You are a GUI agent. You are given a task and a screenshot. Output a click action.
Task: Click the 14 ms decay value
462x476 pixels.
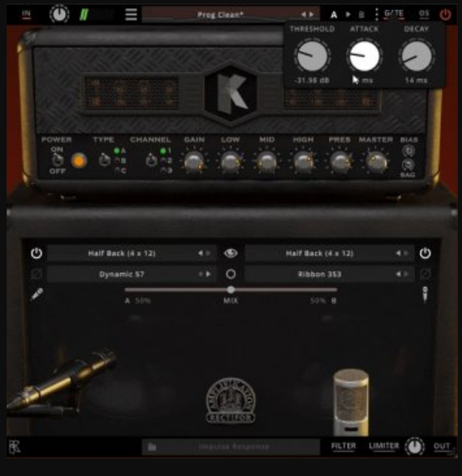pyautogui.click(x=416, y=81)
